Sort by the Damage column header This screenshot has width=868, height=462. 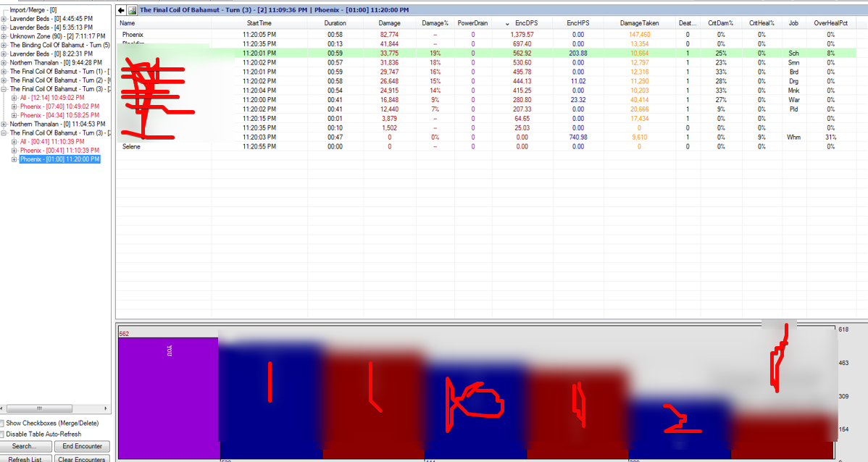tap(389, 23)
